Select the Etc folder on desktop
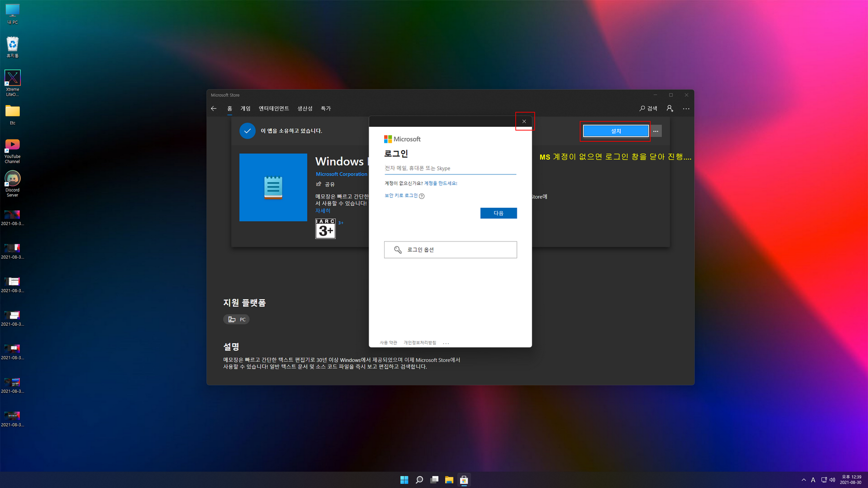868x488 pixels. click(13, 115)
